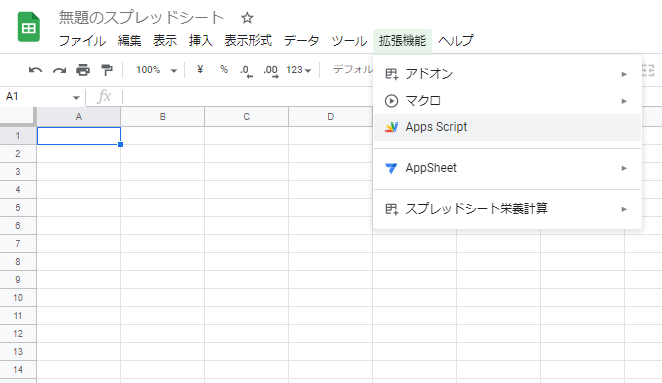Open the マクロ submenu entry
The width and height of the screenshot is (662, 383).
coord(507,101)
